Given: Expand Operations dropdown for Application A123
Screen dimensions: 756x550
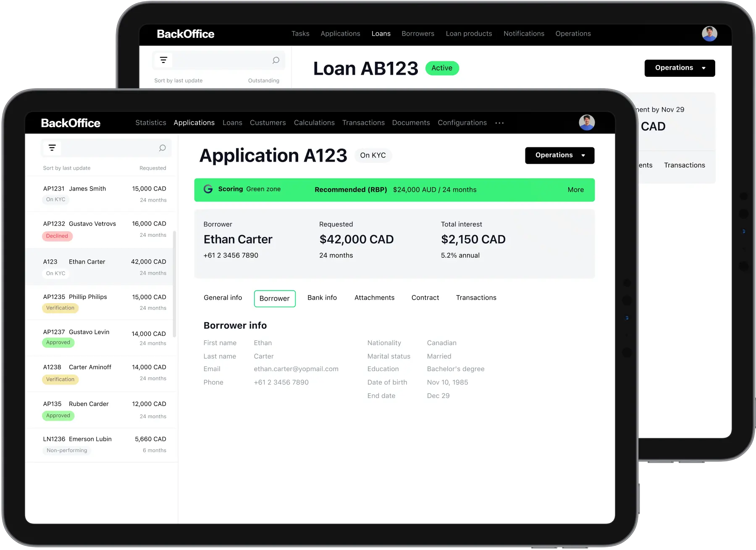Looking at the screenshot, I should tap(559, 155).
